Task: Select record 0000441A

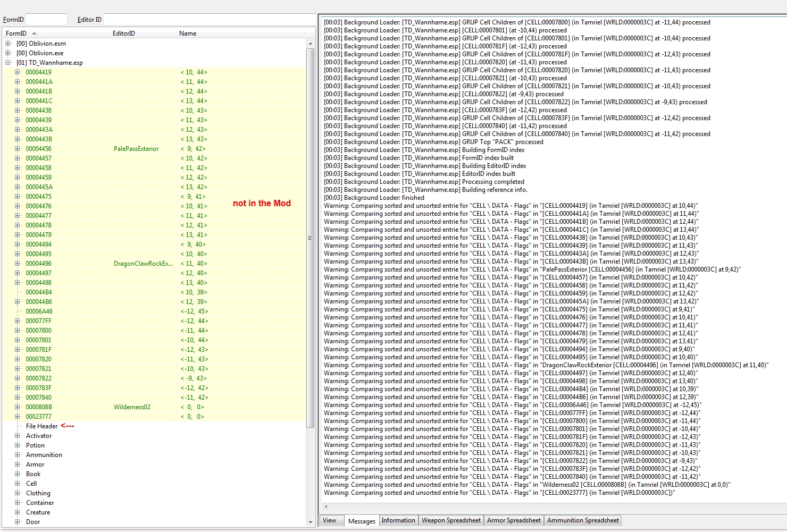Action: [154, 82]
